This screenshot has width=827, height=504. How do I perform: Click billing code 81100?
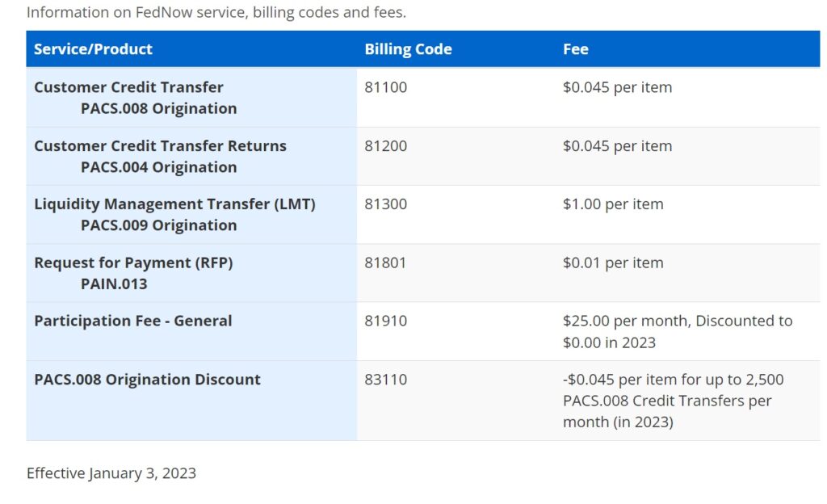[x=386, y=87]
